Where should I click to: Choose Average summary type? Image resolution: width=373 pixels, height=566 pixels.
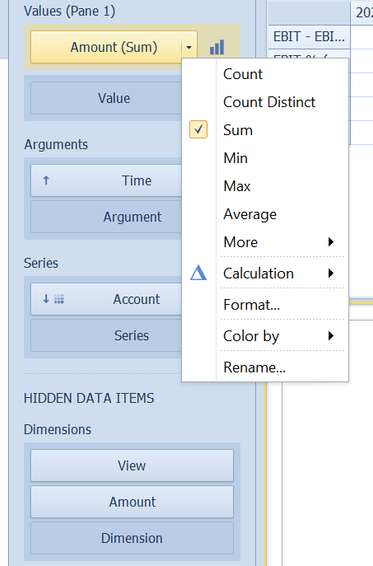point(265,214)
